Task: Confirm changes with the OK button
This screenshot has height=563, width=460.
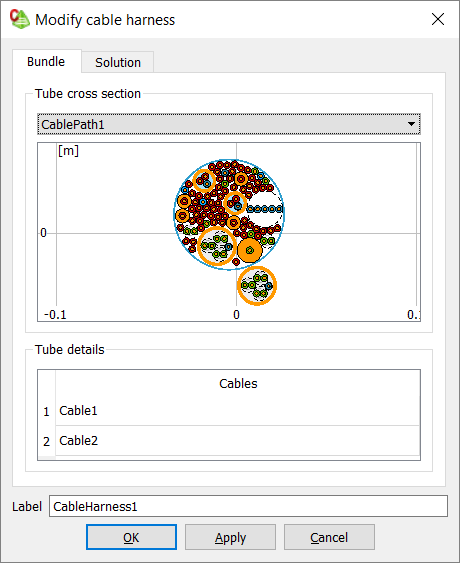Action: point(131,537)
